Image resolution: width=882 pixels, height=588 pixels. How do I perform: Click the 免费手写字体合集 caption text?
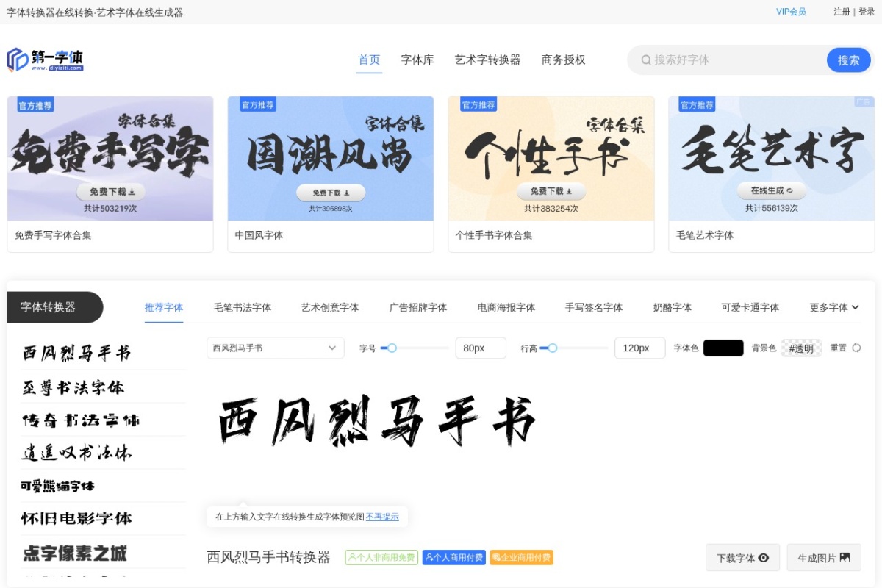(x=53, y=235)
